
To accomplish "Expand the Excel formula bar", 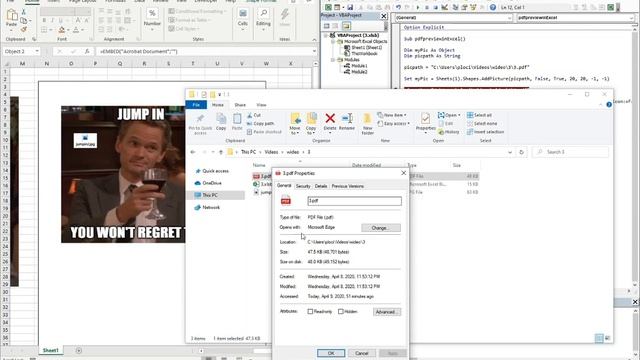I will [314, 51].
